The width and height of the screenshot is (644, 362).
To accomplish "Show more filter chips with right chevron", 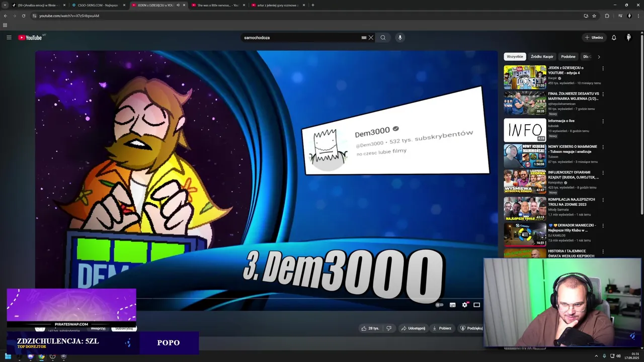I will point(599,57).
